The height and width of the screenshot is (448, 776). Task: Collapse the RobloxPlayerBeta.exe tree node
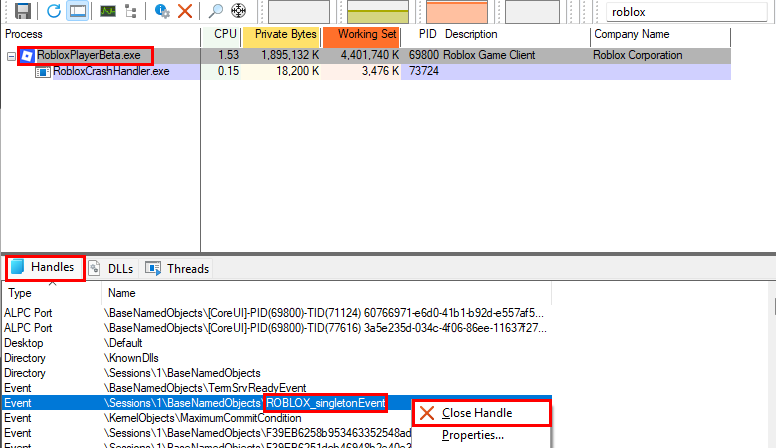[x=11, y=56]
